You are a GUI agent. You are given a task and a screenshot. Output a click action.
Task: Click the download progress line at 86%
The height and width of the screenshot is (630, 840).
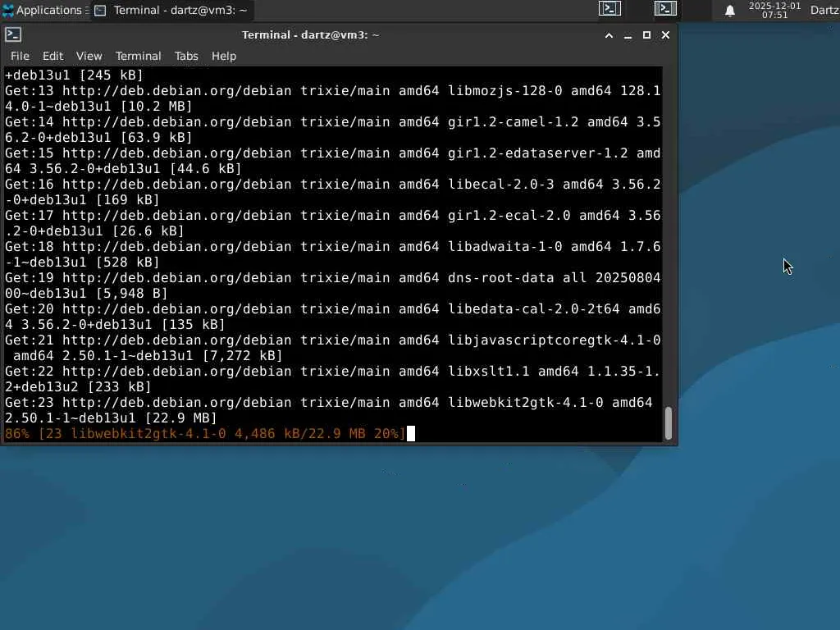205,433
